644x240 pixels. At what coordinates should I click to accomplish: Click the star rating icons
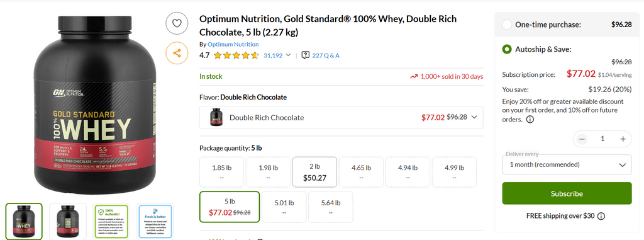[x=236, y=55]
